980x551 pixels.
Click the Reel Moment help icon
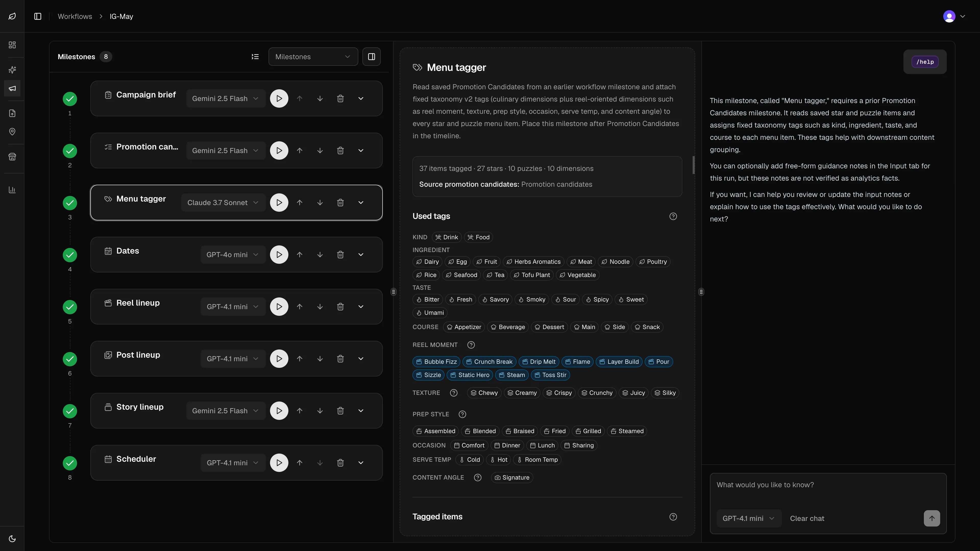coord(471,345)
